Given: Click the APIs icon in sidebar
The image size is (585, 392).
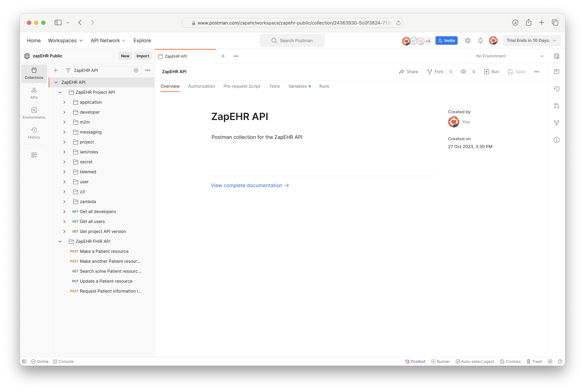Looking at the screenshot, I should tap(34, 93).
